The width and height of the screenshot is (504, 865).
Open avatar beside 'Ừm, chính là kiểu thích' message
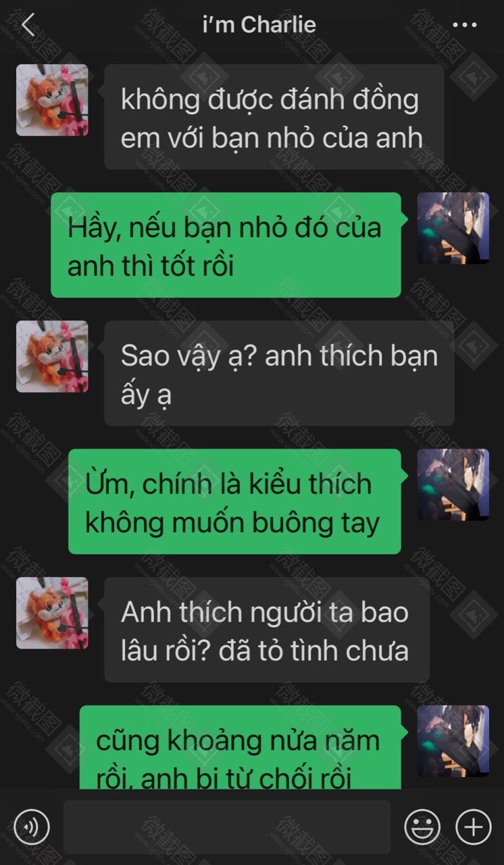453,485
